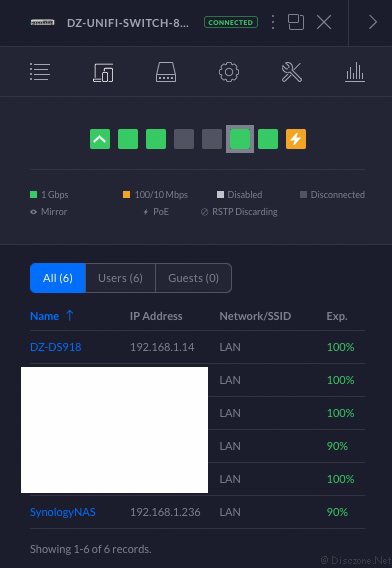Click the Mirror legend entry
The width and height of the screenshot is (392, 568).
[49, 212]
